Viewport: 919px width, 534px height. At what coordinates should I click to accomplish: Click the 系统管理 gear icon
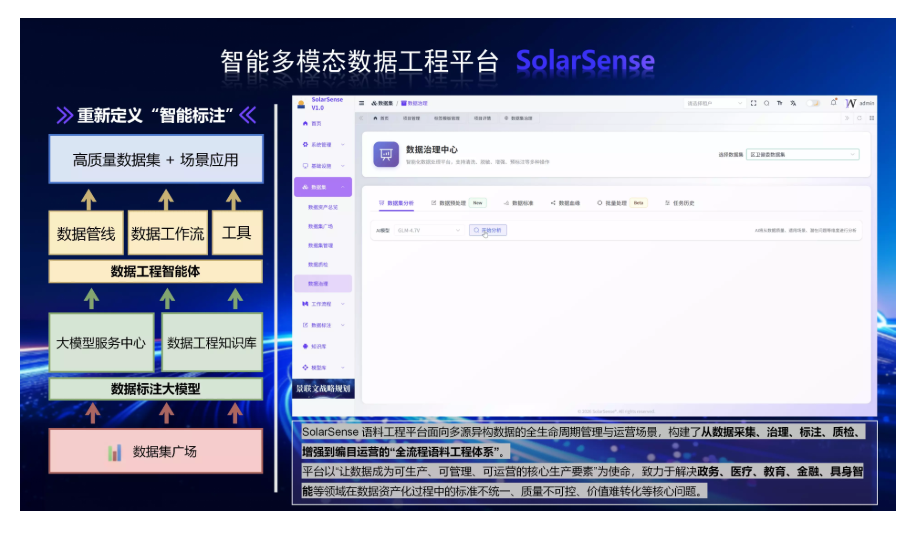[x=305, y=144]
